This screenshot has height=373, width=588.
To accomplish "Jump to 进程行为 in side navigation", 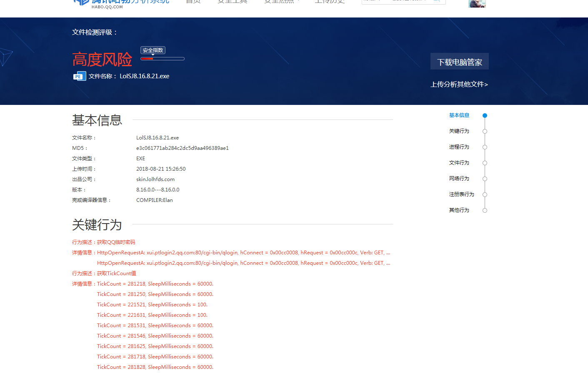I will point(459,147).
